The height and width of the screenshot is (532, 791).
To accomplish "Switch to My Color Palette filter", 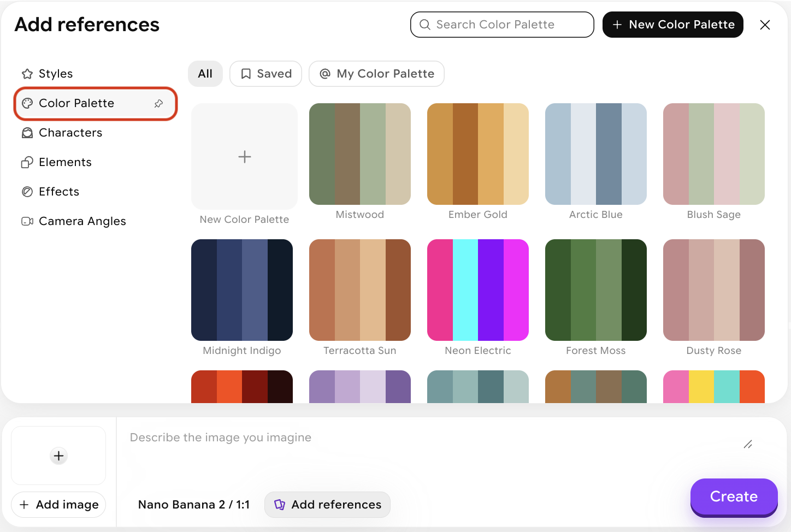I will [x=376, y=74].
